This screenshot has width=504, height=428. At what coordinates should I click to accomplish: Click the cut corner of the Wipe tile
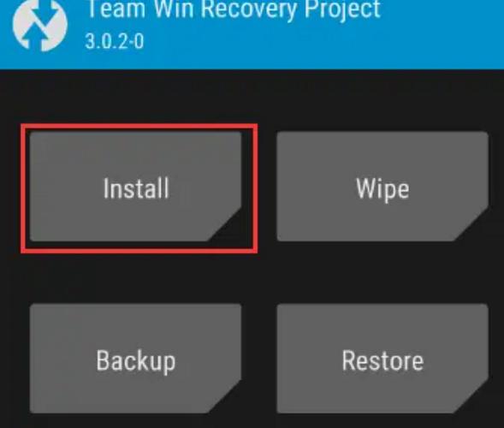coord(474,227)
